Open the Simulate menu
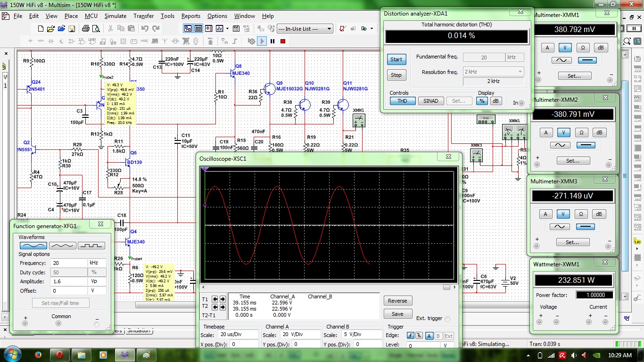 [115, 16]
